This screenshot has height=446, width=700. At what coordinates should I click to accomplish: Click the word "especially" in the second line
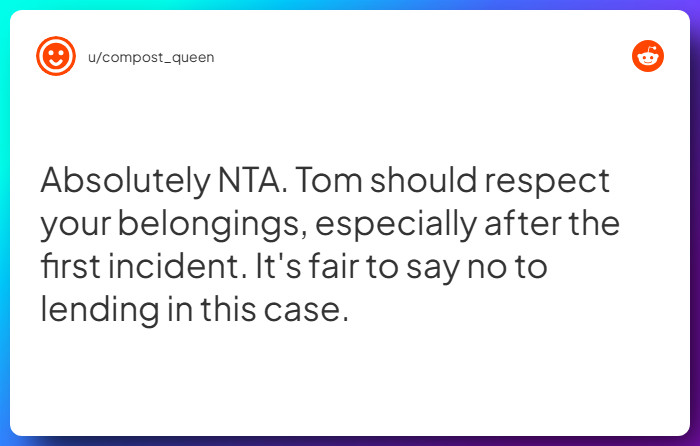click(x=396, y=225)
